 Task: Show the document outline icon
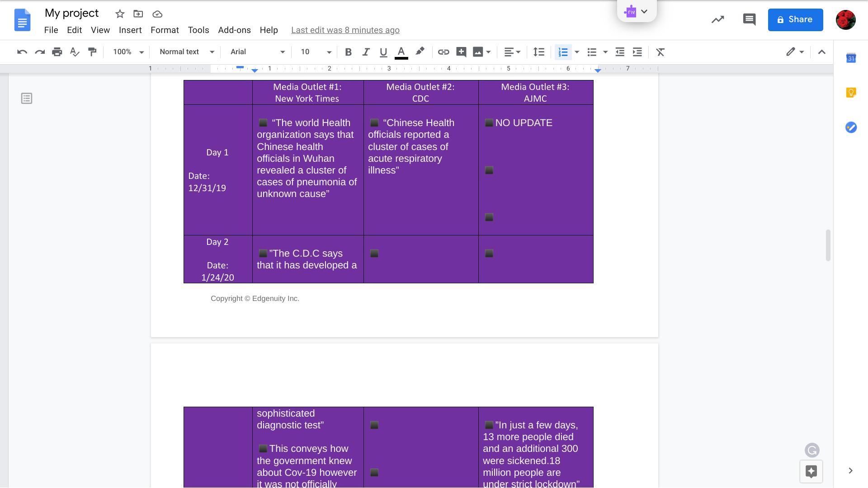click(x=27, y=98)
